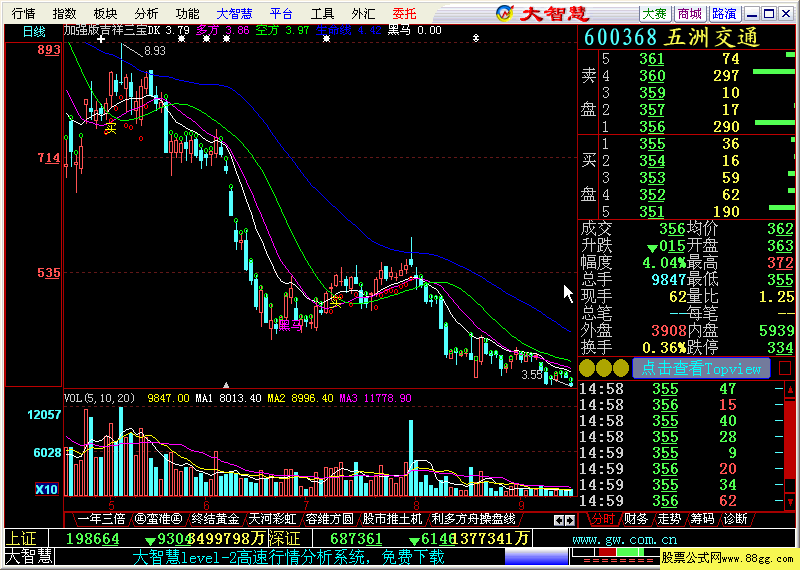Click the 路演 button
This screenshot has width=800, height=570.
click(x=724, y=13)
